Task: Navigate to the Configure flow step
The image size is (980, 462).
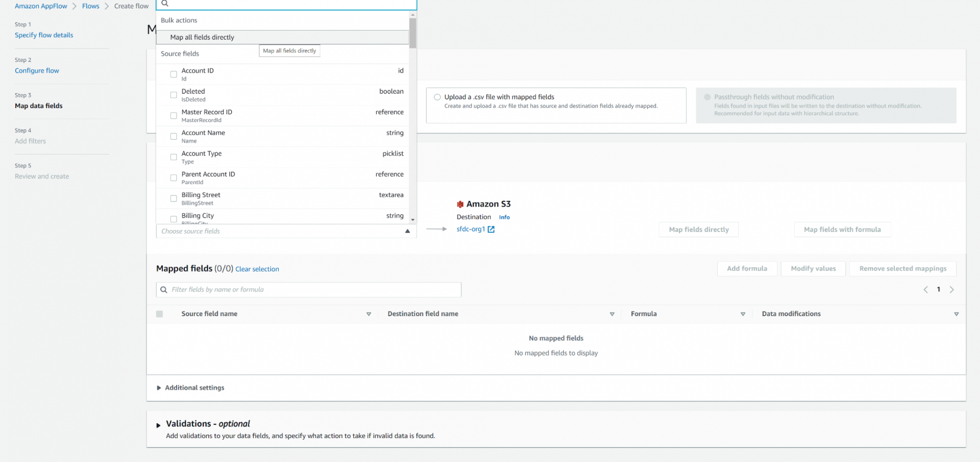Action: point(37,70)
